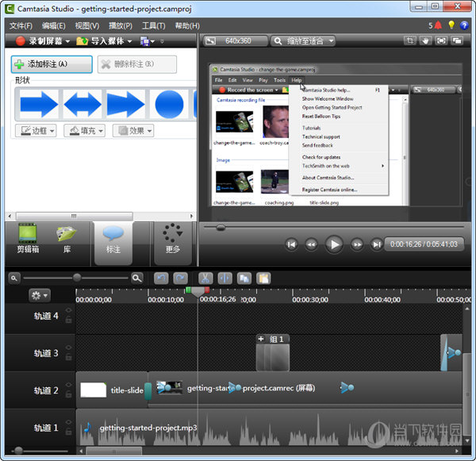Click Record the screen (录制屏幕) button
The height and width of the screenshot is (461, 476).
(x=39, y=41)
